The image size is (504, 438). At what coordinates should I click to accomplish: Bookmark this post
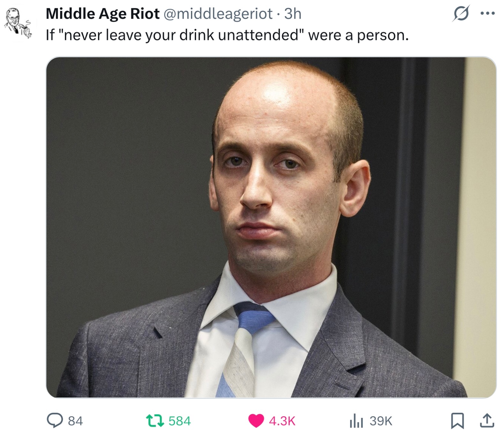point(457,421)
